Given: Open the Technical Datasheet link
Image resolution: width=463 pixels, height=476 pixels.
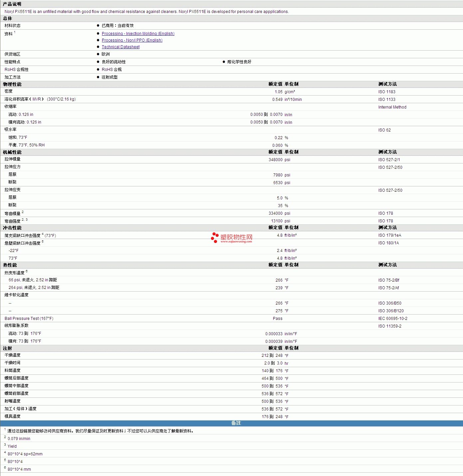Looking at the screenshot, I should coord(120,47).
